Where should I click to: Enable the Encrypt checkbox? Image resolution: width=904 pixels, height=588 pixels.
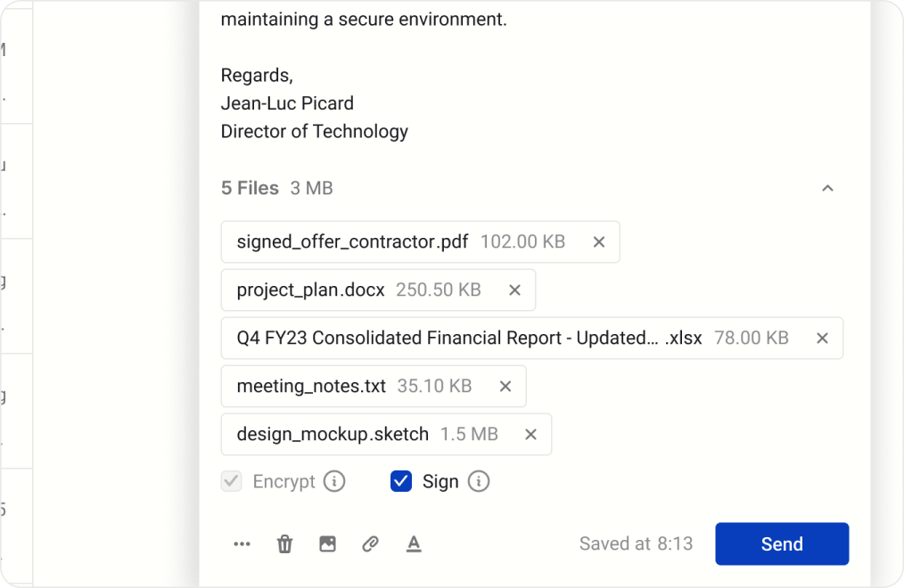click(x=231, y=481)
